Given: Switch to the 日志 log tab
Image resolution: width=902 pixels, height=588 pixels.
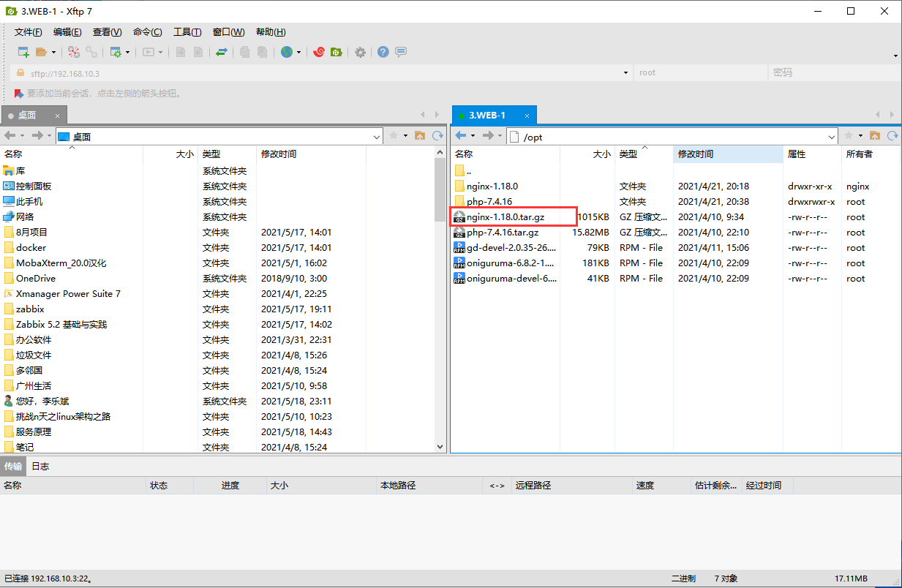Looking at the screenshot, I should tap(41, 466).
